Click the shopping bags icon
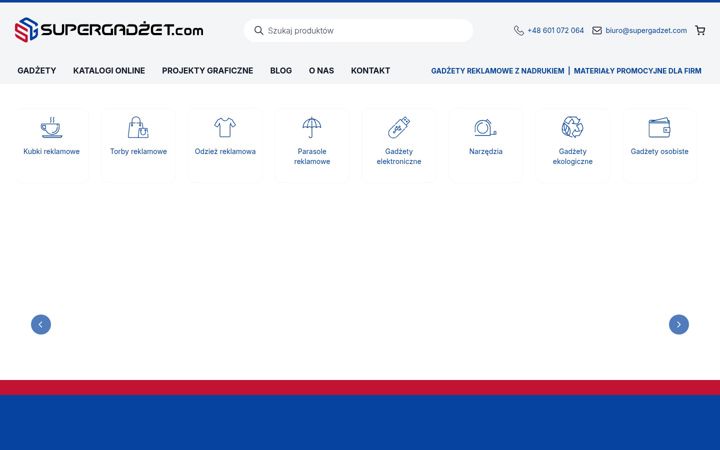Image resolution: width=720 pixels, height=450 pixels. tap(138, 127)
